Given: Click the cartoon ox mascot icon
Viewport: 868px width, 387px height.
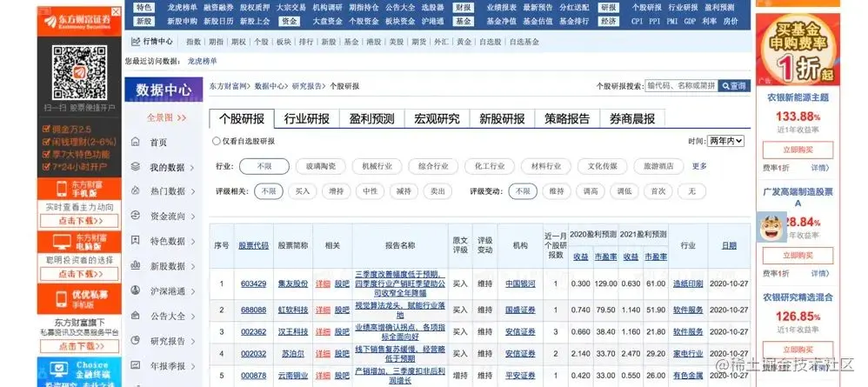Looking at the screenshot, I should 771,227.
